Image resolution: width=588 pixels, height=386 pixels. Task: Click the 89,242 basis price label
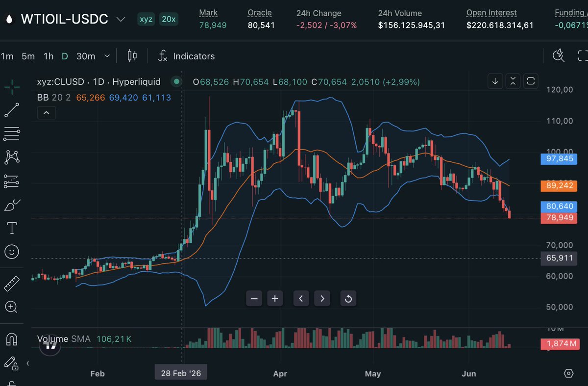point(559,185)
